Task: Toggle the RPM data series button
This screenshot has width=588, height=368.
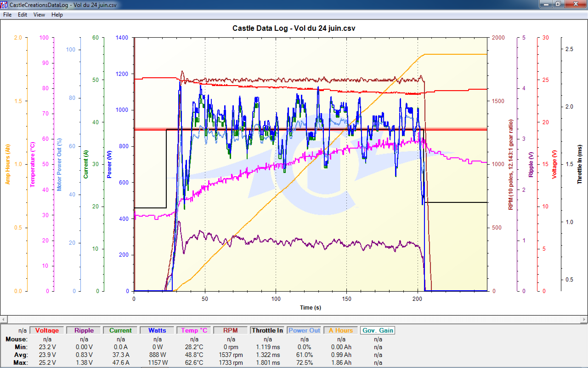Action: (231, 330)
